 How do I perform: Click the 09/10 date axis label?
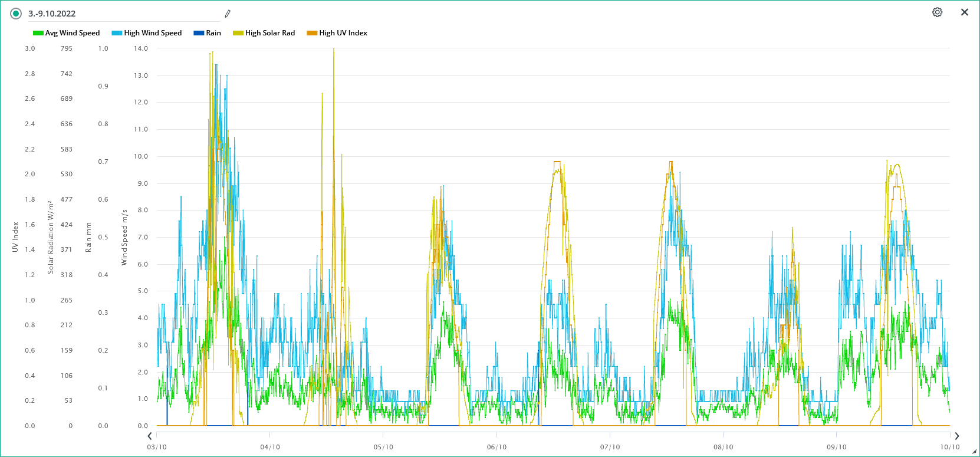[x=836, y=447]
